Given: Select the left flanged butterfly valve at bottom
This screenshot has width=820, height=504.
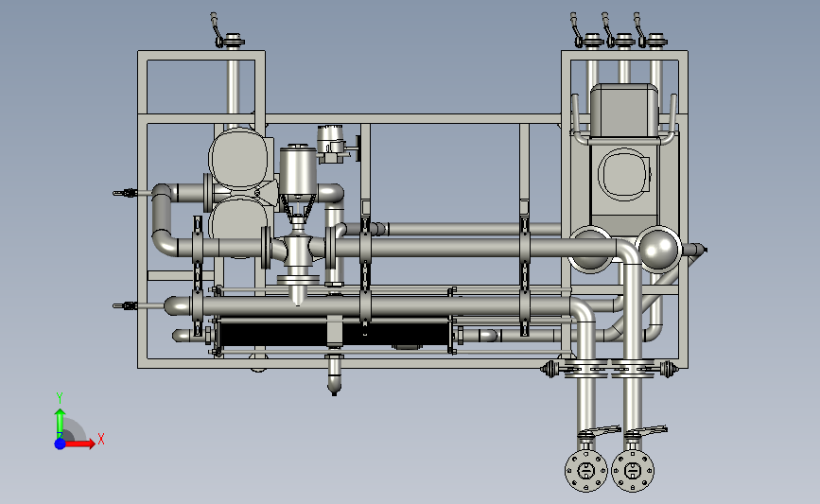Looking at the screenshot, I should [x=586, y=471].
